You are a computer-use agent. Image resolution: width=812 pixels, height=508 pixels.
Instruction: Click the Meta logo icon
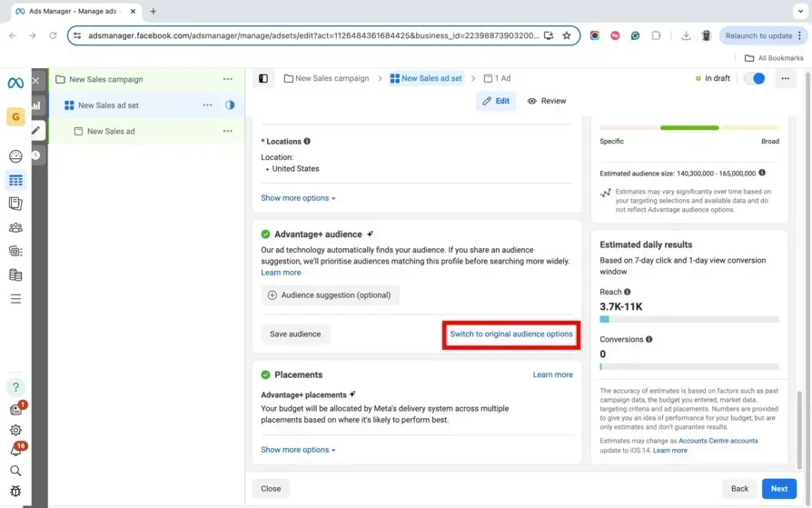15,83
